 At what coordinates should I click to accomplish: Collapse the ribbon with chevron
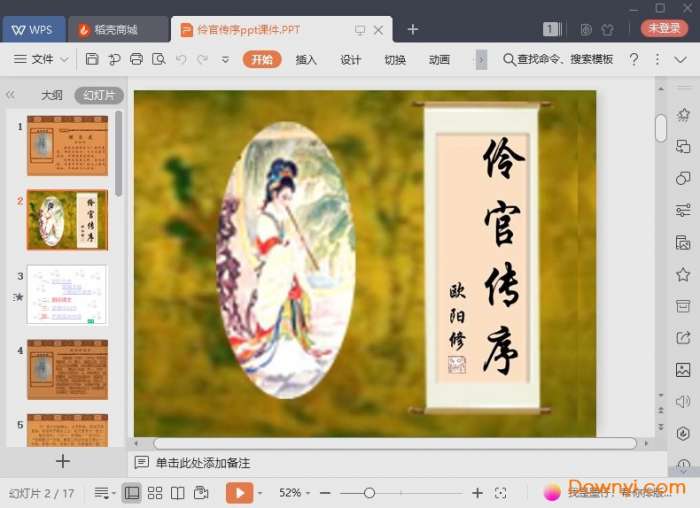coord(680,59)
